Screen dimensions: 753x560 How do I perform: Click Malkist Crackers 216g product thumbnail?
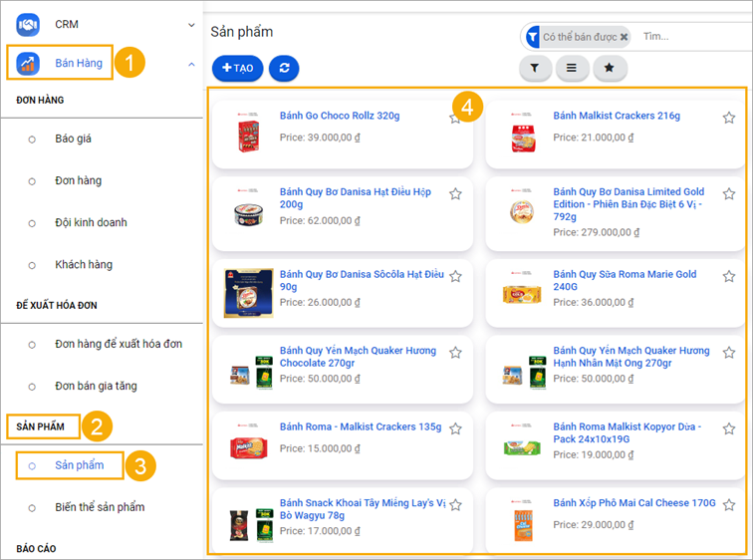(523, 134)
